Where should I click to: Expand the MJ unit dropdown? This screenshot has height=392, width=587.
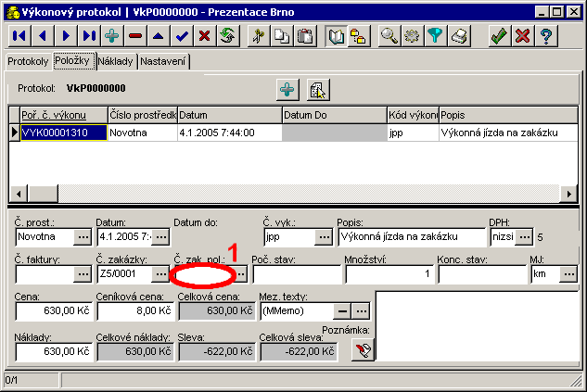568,274
